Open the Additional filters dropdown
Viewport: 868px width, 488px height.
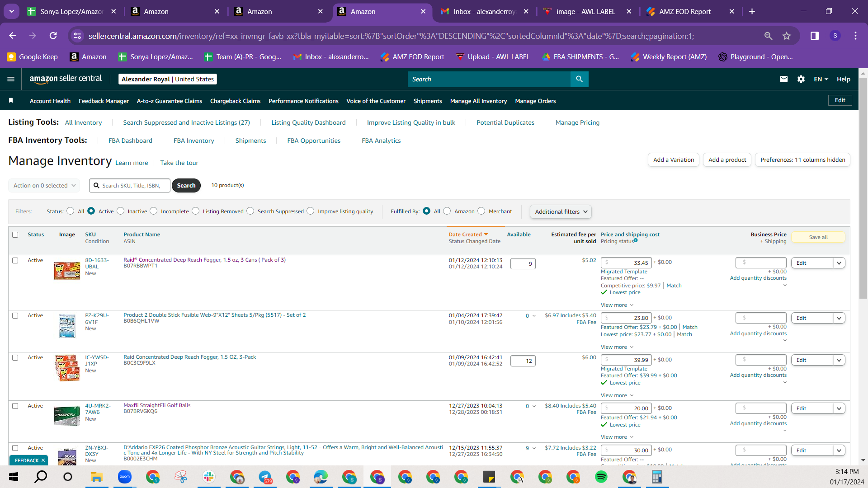tap(561, 211)
